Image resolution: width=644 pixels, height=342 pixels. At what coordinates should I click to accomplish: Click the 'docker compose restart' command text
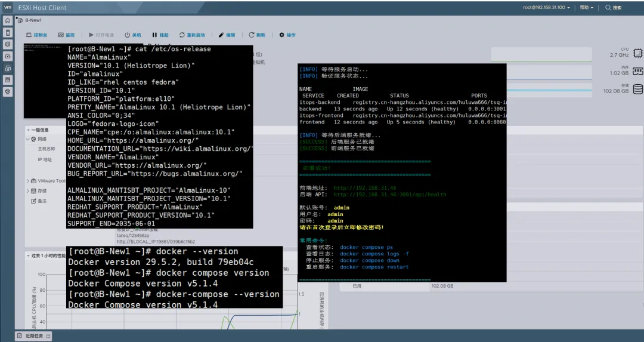374,267
